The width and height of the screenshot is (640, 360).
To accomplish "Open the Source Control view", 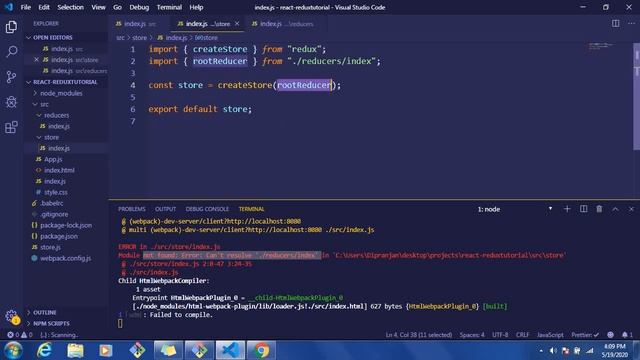I will click(x=11, y=77).
